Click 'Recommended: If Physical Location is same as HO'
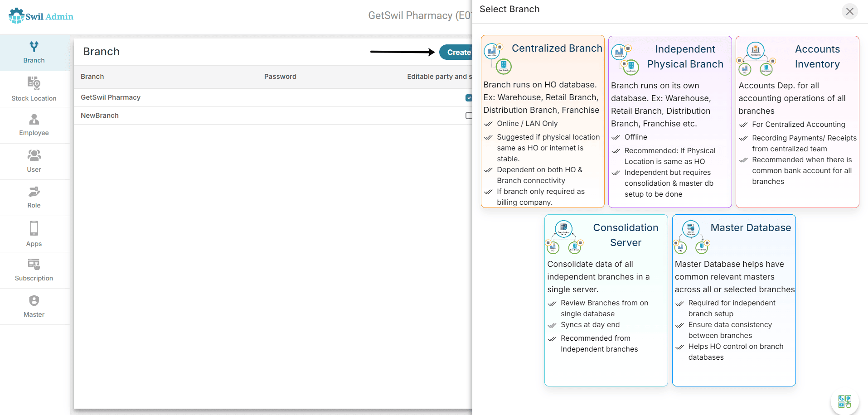 [670, 156]
